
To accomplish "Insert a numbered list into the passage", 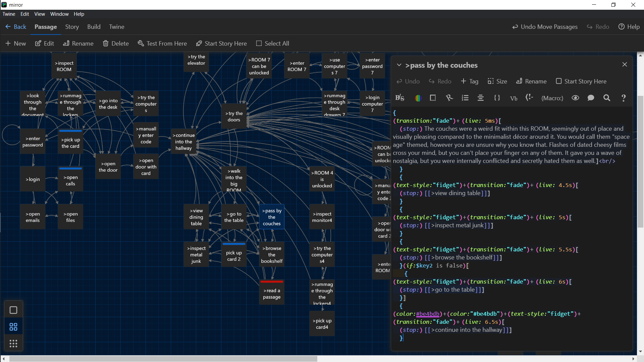I will point(465,98).
